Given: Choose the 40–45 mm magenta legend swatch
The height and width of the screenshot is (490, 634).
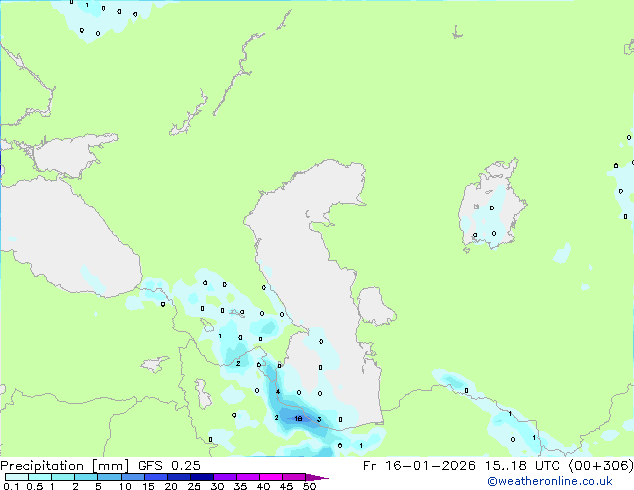Looking at the screenshot, I should point(271,477).
